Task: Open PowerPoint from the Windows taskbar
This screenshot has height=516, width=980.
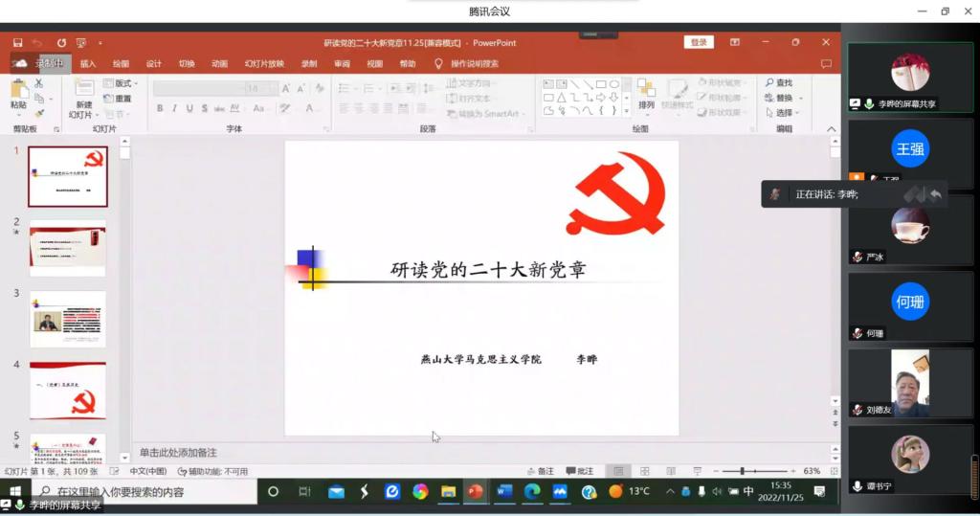Action: coord(474,492)
